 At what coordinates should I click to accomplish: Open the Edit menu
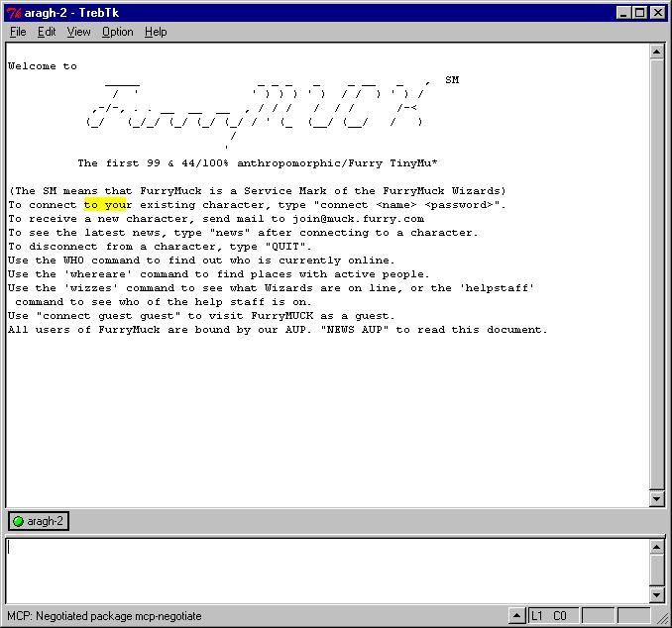pyautogui.click(x=47, y=32)
